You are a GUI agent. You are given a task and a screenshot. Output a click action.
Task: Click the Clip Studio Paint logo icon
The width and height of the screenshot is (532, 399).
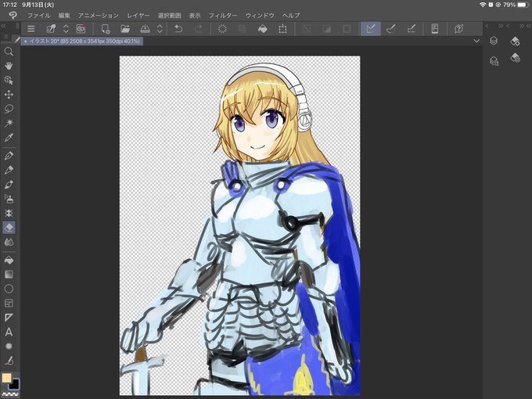point(13,16)
